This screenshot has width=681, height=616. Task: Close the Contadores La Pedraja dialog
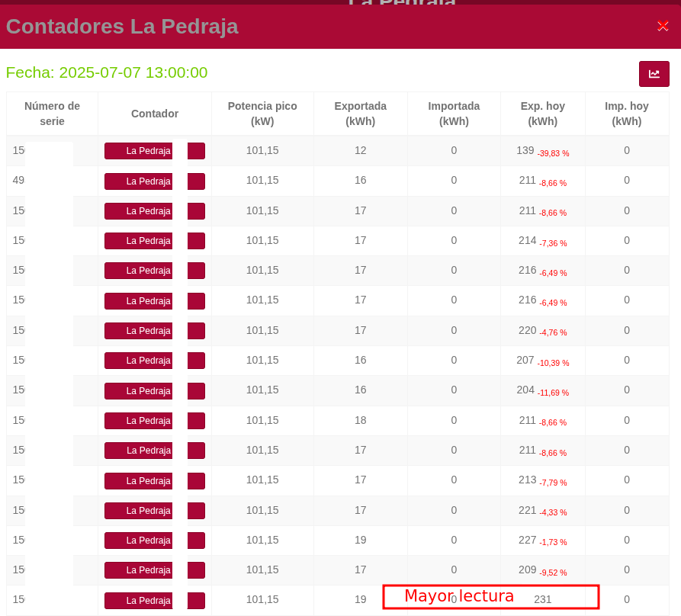point(663,26)
